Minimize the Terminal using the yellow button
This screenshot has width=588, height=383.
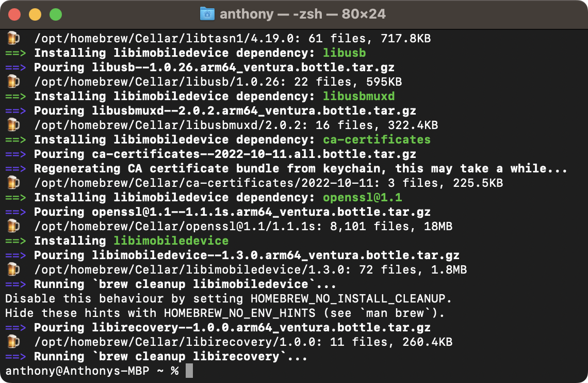pos(35,14)
